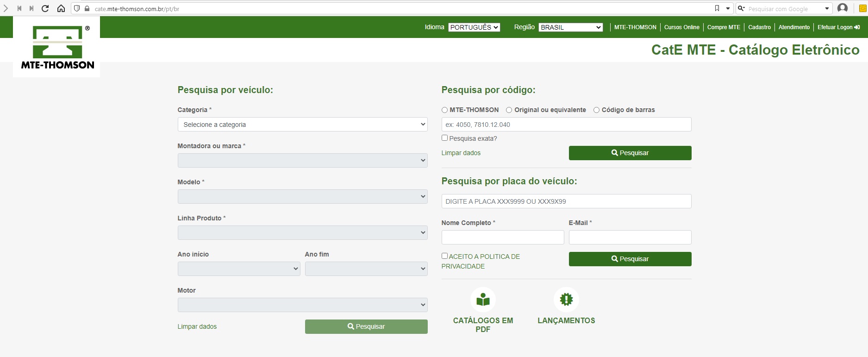The width and height of the screenshot is (868, 357).
Task: Go to browser home page icon
Action: [x=61, y=8]
